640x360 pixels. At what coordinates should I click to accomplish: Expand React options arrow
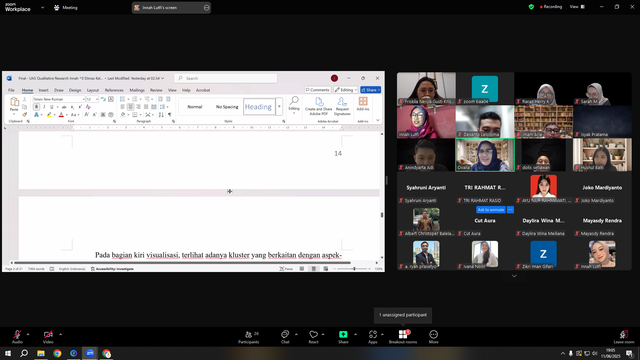point(323,334)
